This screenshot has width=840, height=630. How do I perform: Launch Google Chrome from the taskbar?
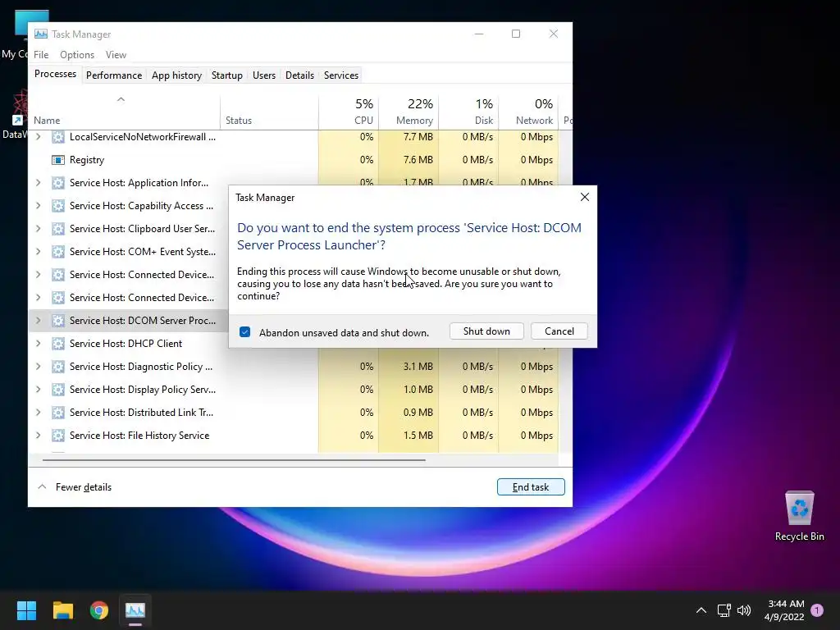[x=99, y=610]
